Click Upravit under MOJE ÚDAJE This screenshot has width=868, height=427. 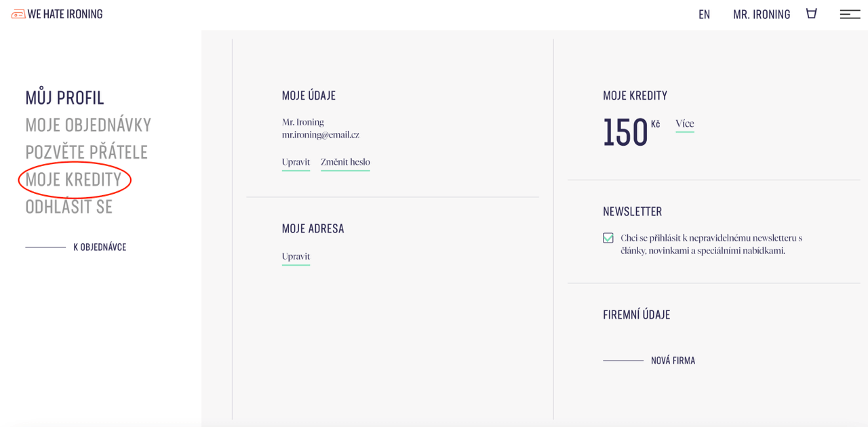pos(296,162)
